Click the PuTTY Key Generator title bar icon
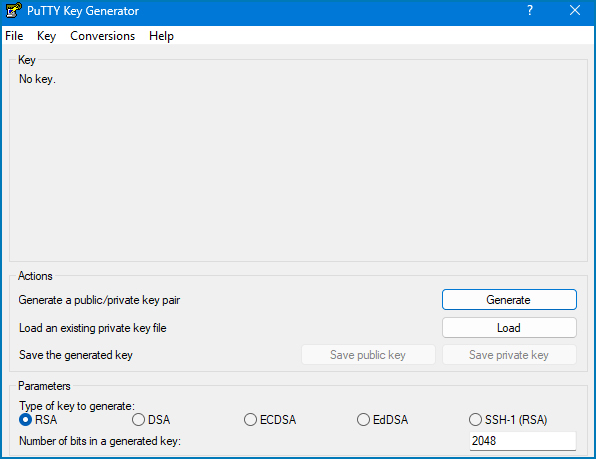Viewport: 596px width, 459px height. click(x=14, y=10)
